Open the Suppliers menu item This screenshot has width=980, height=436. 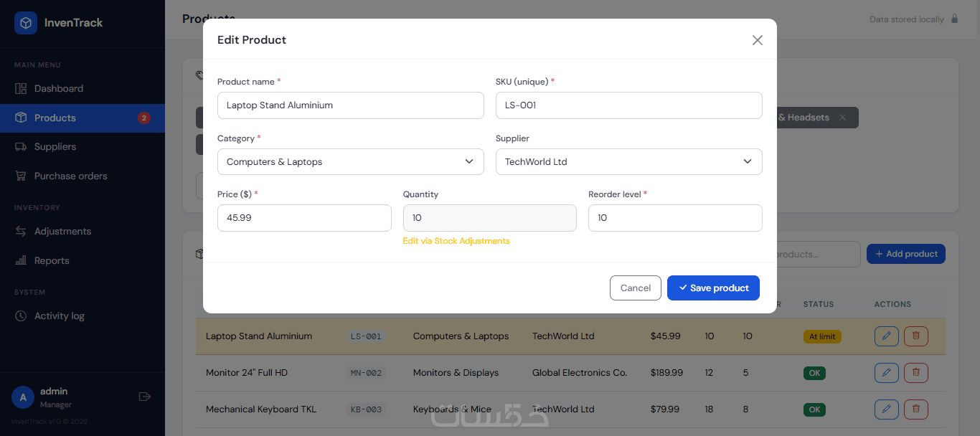pos(55,147)
